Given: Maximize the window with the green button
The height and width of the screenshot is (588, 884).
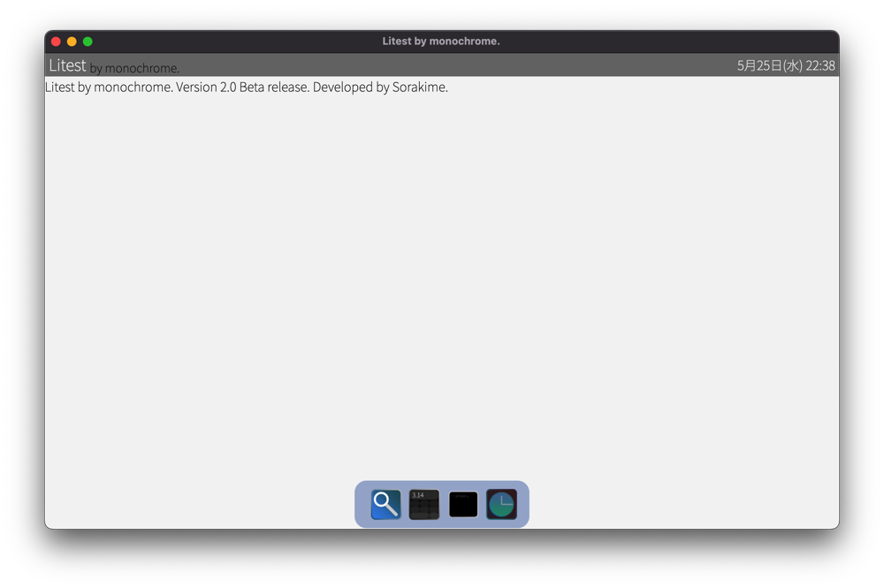Looking at the screenshot, I should point(88,42).
